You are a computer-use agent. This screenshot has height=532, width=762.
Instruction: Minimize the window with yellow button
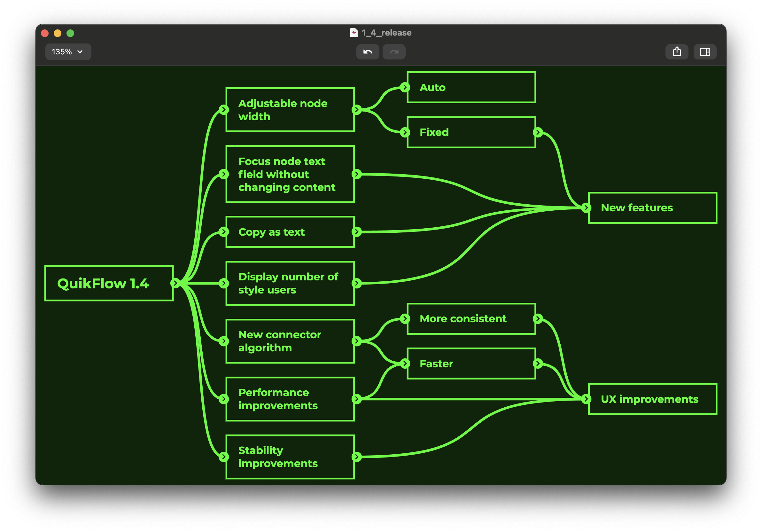pyautogui.click(x=58, y=33)
